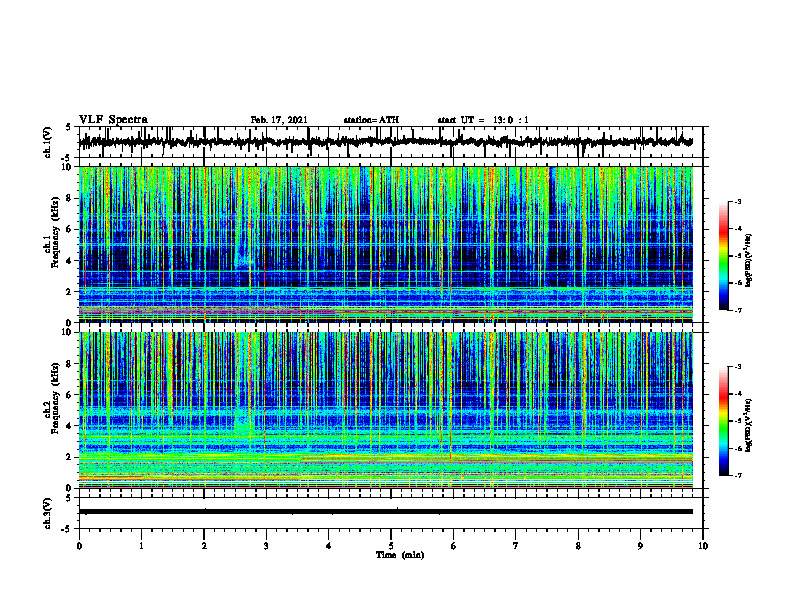The image size is (792, 612).
Task: Click the "-3" label on ch.1 color bar
Action: (738, 201)
